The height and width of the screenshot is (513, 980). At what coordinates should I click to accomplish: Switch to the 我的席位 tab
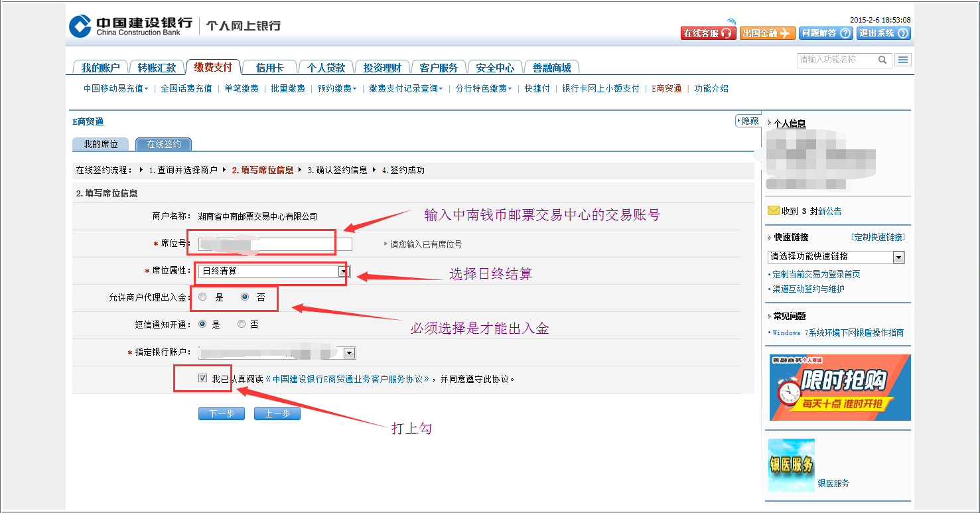pyautogui.click(x=101, y=144)
